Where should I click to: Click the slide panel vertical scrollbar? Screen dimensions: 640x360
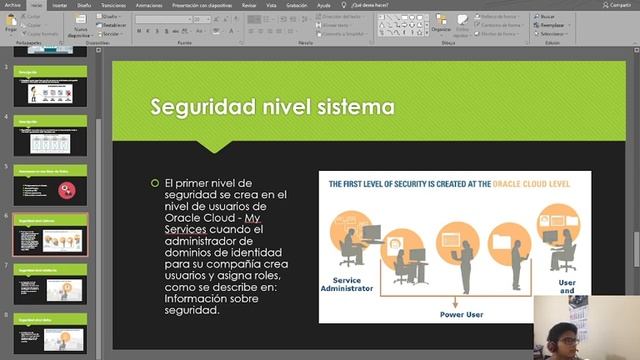pyautogui.click(x=98, y=204)
